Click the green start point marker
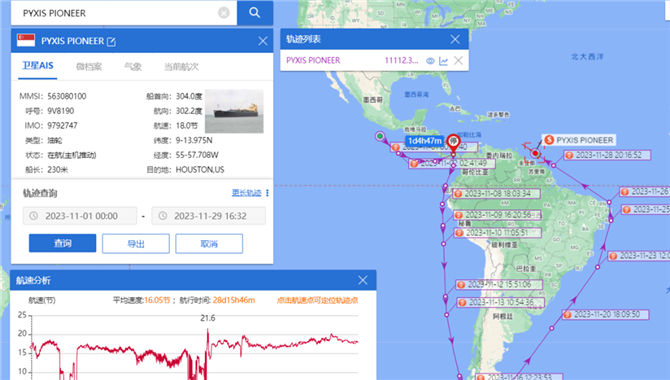The height and width of the screenshot is (380, 670). (380, 136)
